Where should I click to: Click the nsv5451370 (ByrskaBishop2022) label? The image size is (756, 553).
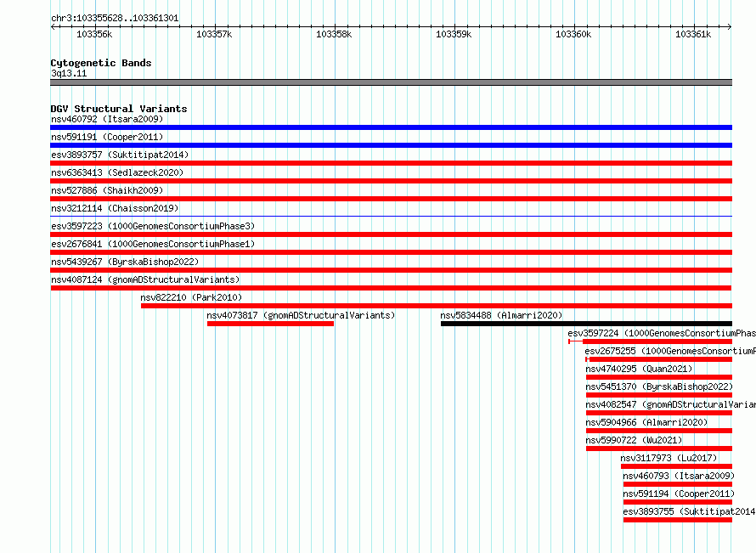[659, 387]
